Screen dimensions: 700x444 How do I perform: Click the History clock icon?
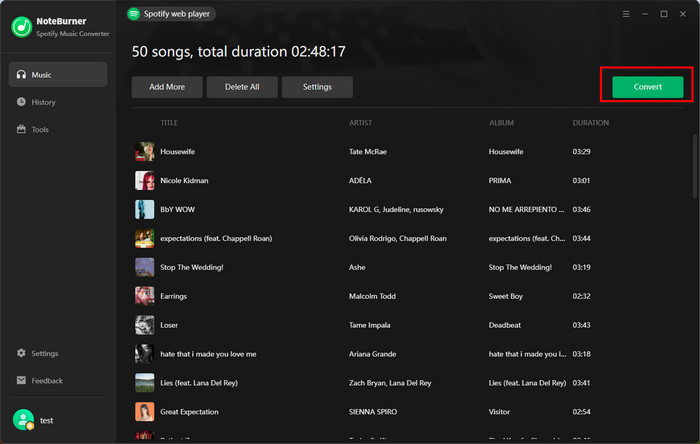pyautogui.click(x=21, y=102)
